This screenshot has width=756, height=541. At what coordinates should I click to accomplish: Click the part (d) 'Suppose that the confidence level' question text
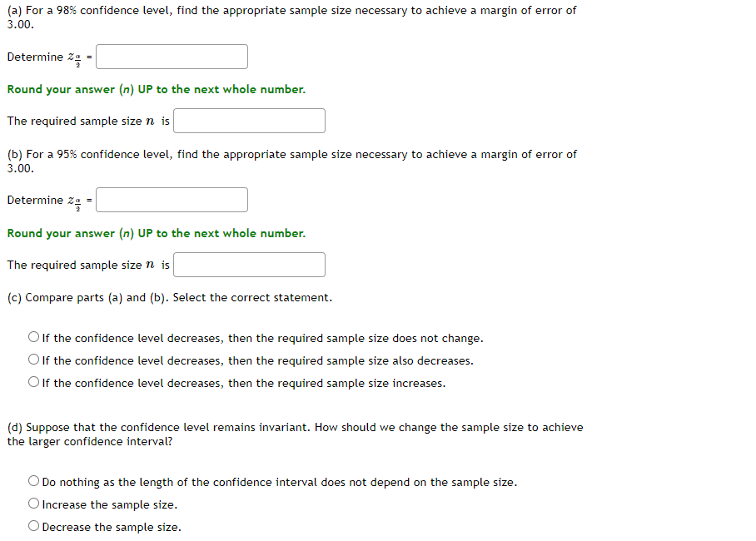pos(295,434)
